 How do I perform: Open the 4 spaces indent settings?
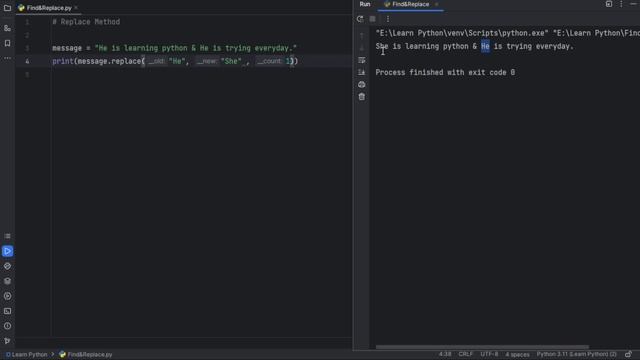click(x=517, y=354)
